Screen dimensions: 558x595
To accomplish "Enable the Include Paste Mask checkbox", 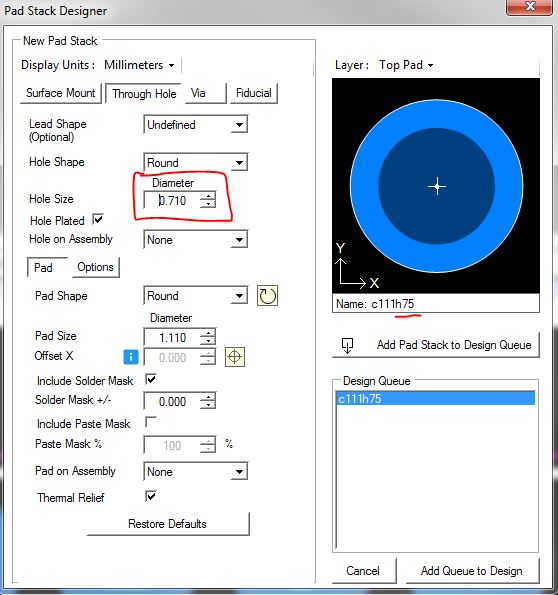I will 151,422.
